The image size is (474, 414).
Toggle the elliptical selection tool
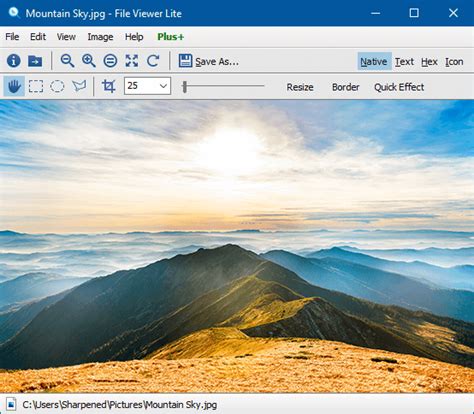pos(57,86)
